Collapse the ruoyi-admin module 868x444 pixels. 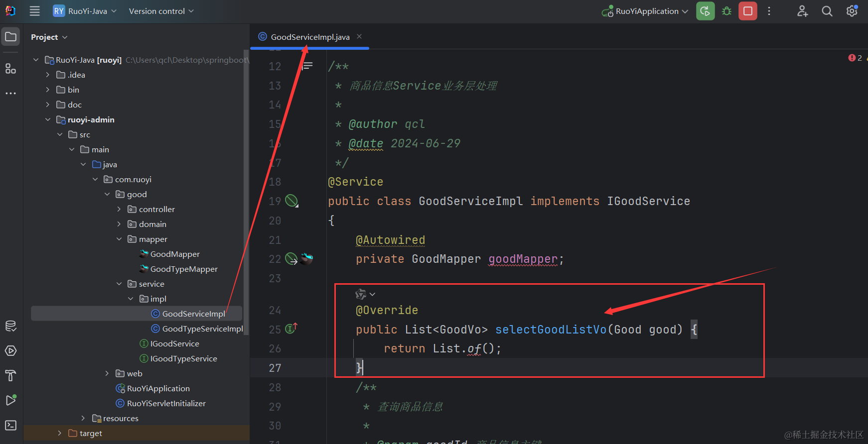(48, 119)
